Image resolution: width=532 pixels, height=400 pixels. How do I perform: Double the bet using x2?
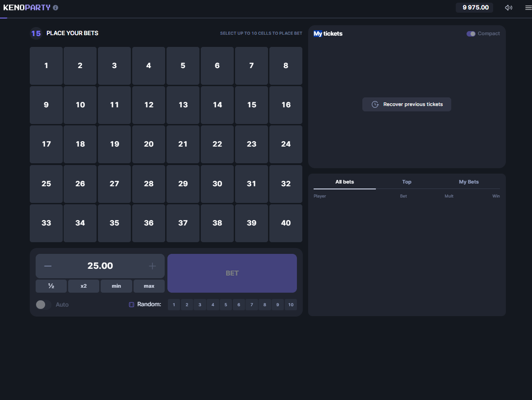click(83, 286)
